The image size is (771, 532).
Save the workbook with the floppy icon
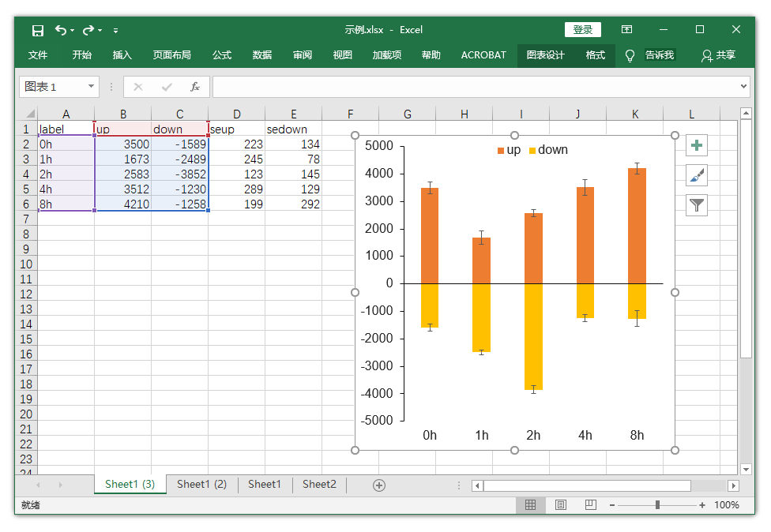37,31
